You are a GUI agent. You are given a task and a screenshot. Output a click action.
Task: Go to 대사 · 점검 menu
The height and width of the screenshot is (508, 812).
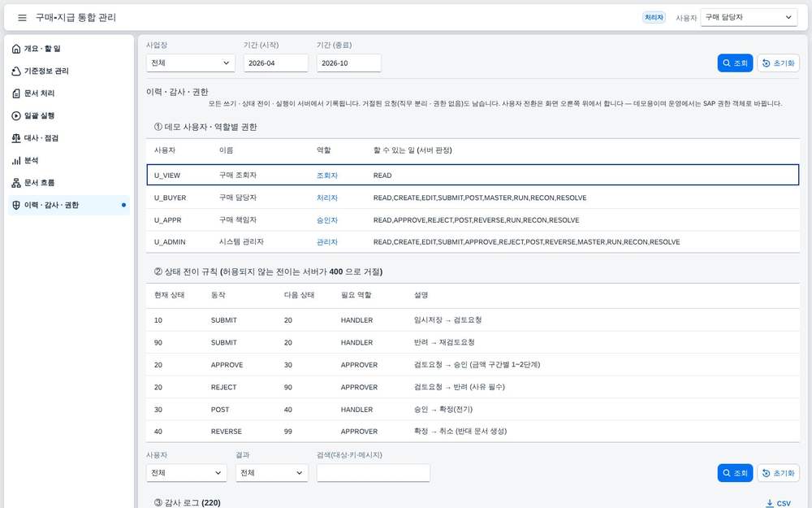(x=69, y=138)
